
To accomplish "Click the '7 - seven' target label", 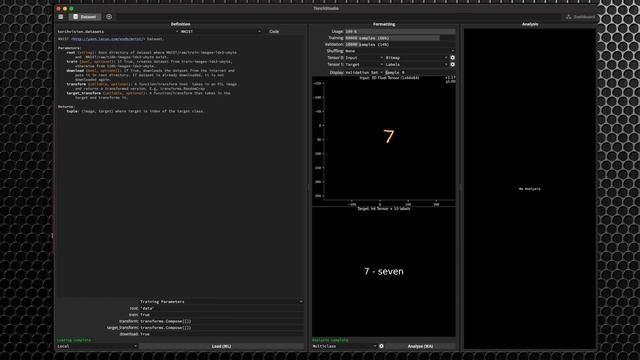I will coord(384,271).
